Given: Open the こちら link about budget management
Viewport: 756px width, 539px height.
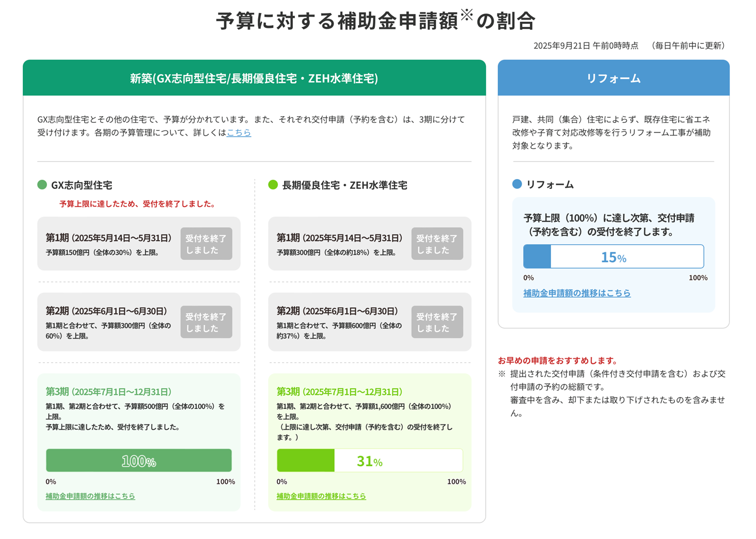Looking at the screenshot, I should coord(239,133).
